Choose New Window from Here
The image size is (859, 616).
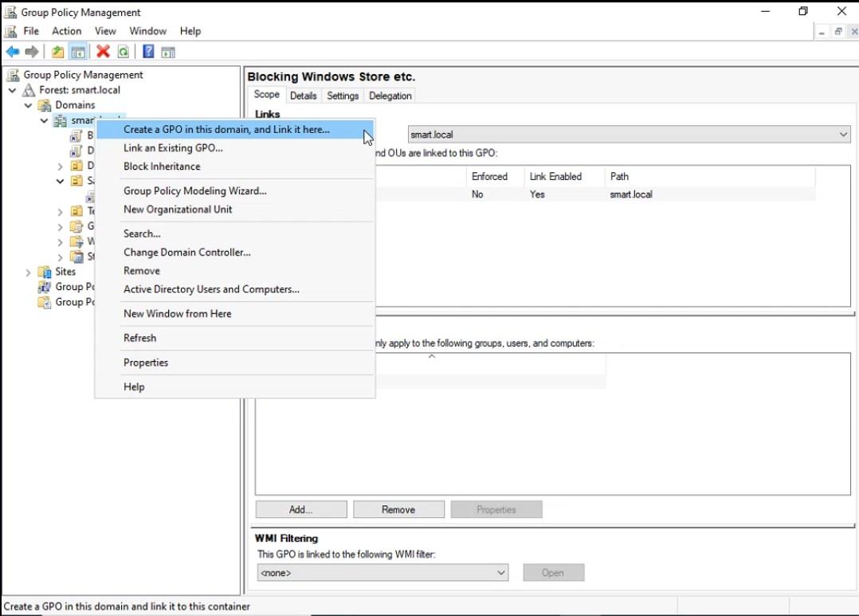tap(235, 313)
